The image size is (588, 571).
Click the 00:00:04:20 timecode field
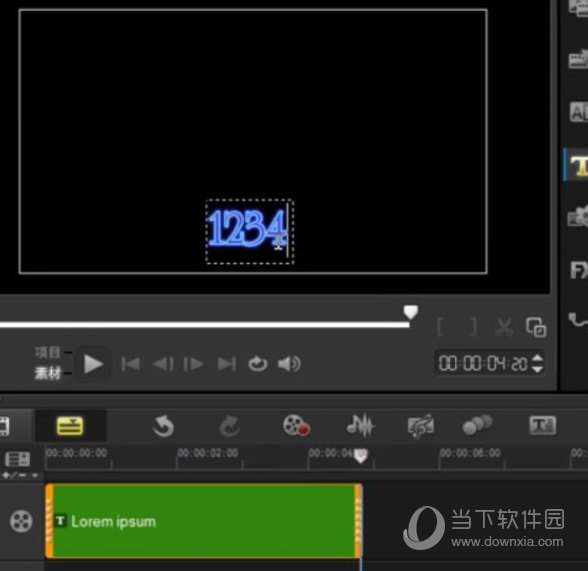tap(483, 364)
